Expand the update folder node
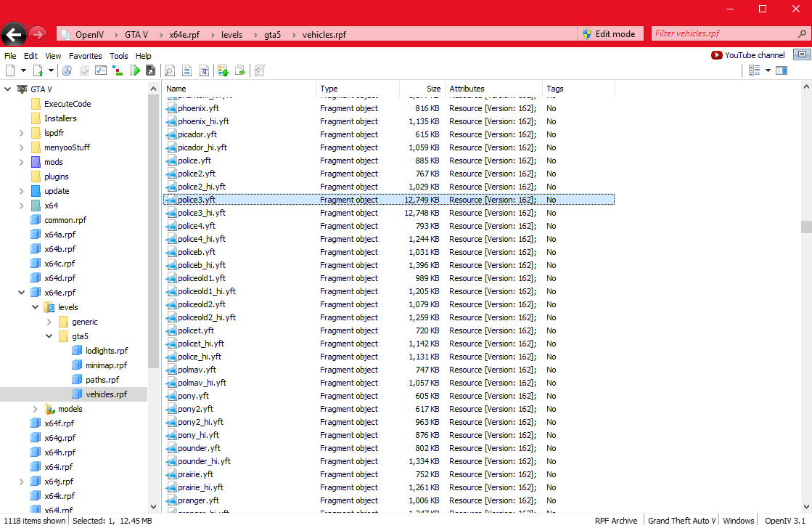The width and height of the screenshot is (812, 528). click(21, 191)
